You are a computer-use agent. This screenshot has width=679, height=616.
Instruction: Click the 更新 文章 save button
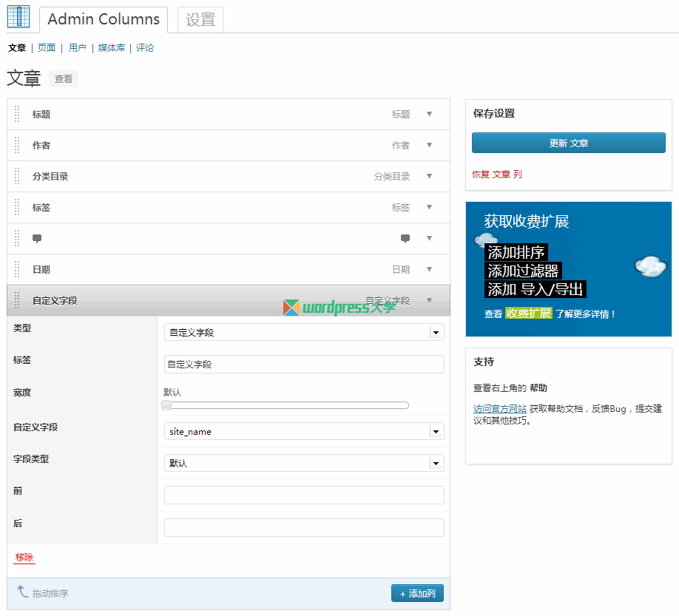(569, 143)
